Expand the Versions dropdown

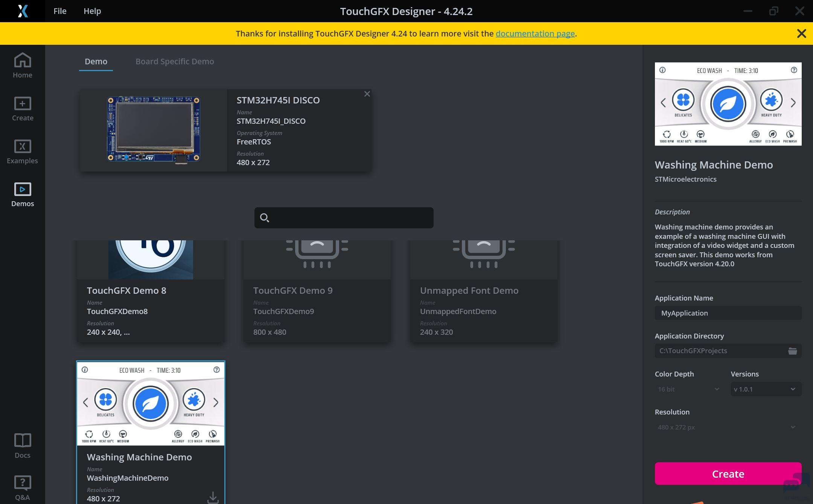pyautogui.click(x=766, y=389)
